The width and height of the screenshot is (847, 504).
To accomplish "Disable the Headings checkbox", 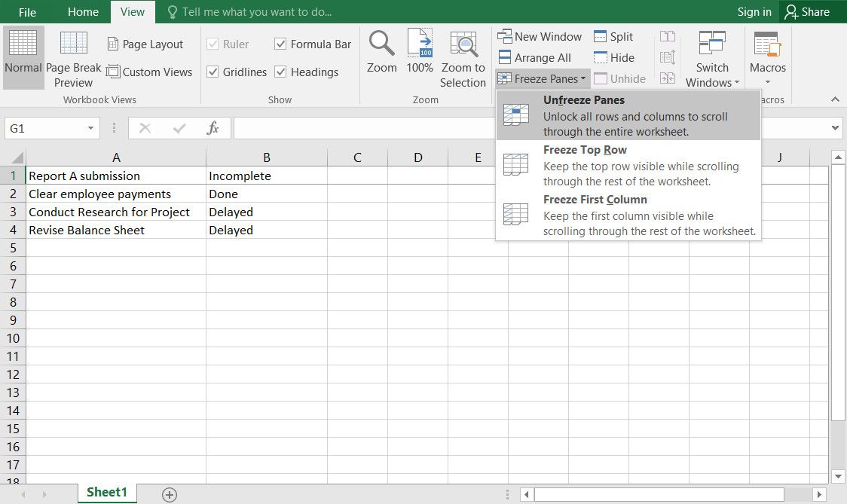I will (x=280, y=72).
